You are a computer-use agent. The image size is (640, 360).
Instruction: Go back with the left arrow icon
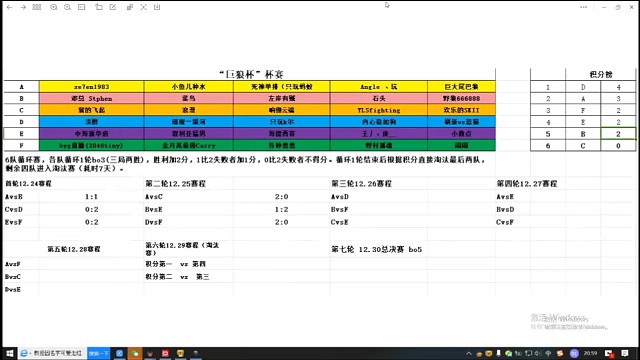click(9, 7)
